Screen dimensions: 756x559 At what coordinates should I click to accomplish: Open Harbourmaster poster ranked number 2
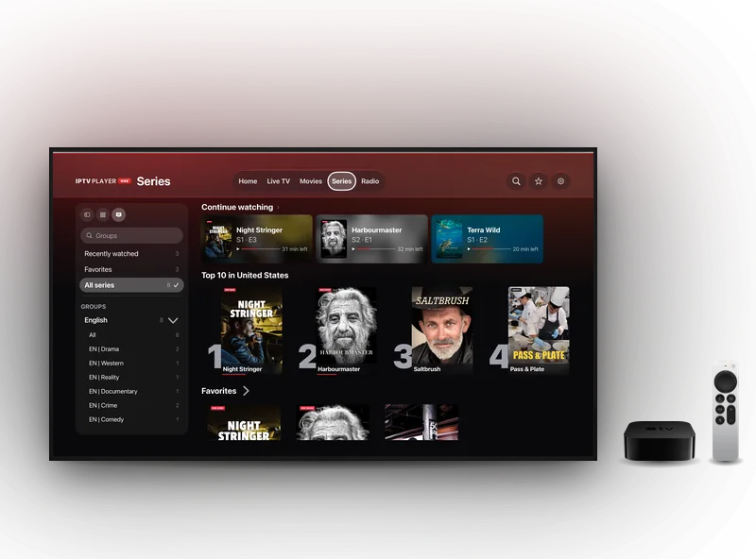click(x=347, y=330)
